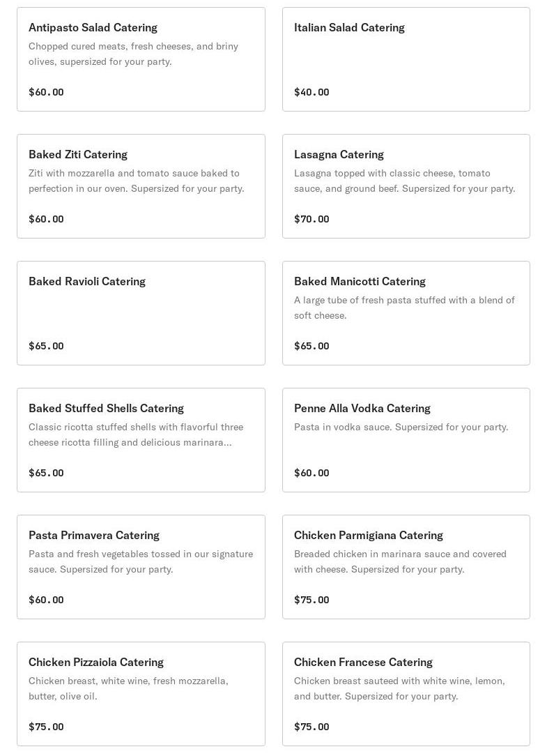Click the Chicken Francese description text
The image size is (547, 756).
[399, 688]
